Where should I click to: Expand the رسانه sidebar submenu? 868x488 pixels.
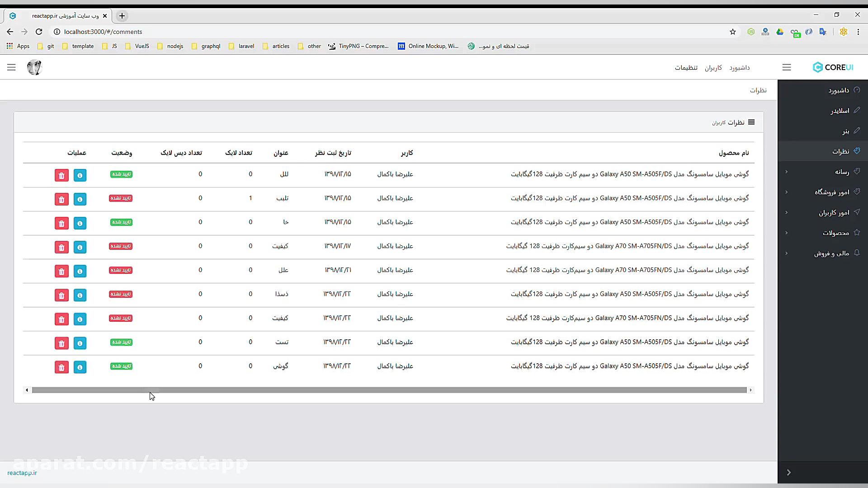click(841, 172)
